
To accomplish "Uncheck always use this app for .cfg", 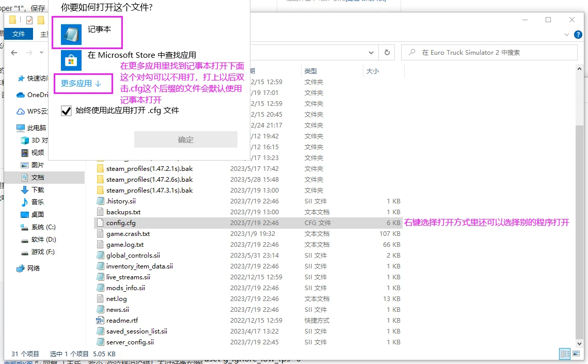I will [x=67, y=110].
